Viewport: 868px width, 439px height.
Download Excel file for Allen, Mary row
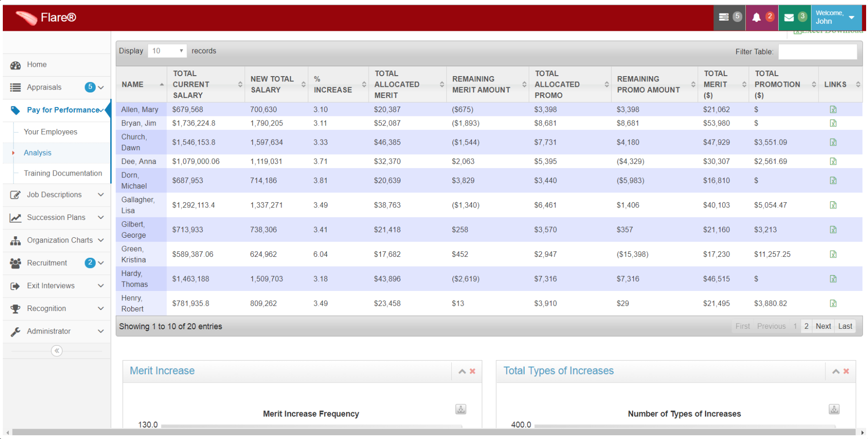coord(833,109)
